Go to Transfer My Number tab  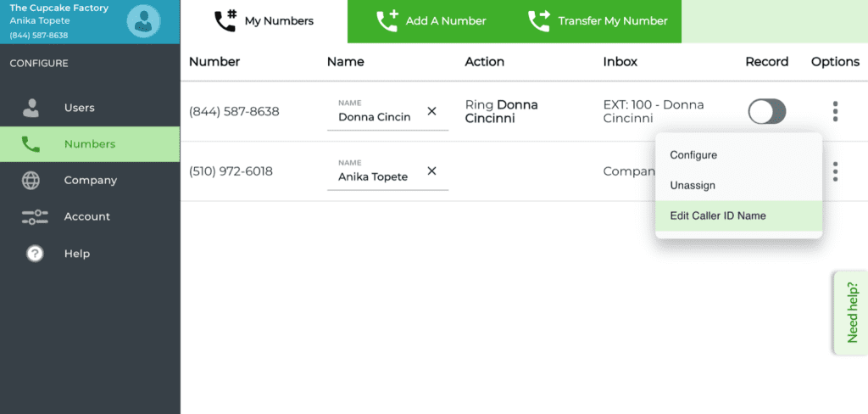pyautogui.click(x=598, y=21)
